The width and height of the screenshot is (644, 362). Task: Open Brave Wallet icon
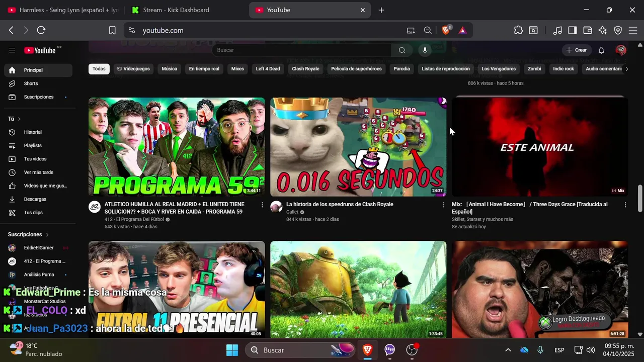[x=588, y=30]
